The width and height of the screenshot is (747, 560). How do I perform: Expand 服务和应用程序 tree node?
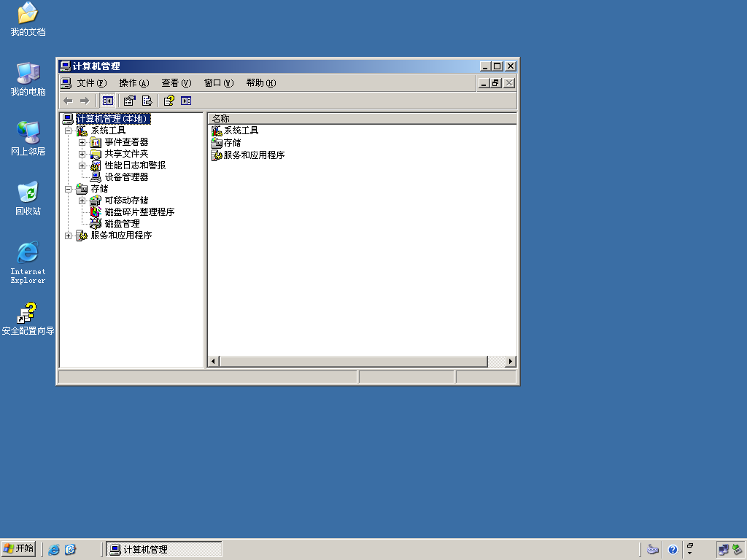(68, 236)
